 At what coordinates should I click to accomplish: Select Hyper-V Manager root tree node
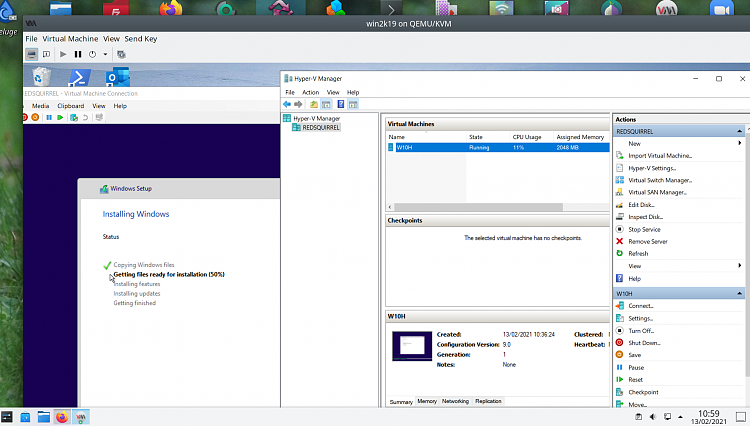tap(311, 119)
